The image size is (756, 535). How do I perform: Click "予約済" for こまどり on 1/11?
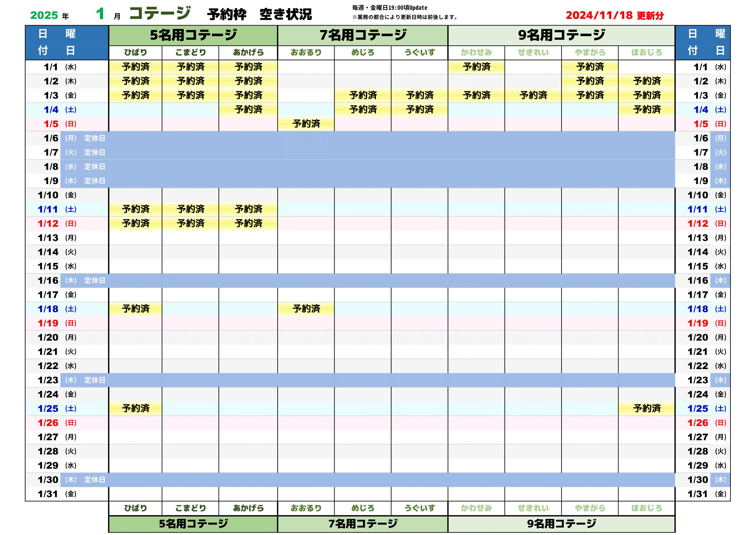(191, 209)
